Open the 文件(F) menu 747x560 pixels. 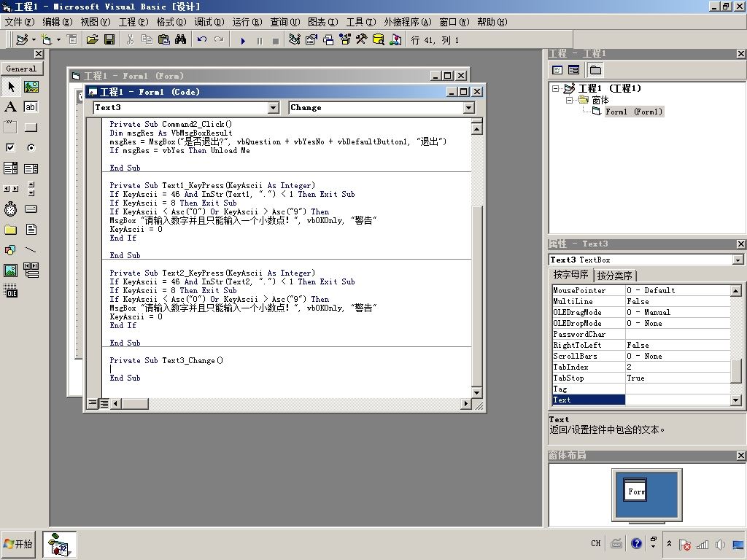pyautogui.click(x=19, y=22)
